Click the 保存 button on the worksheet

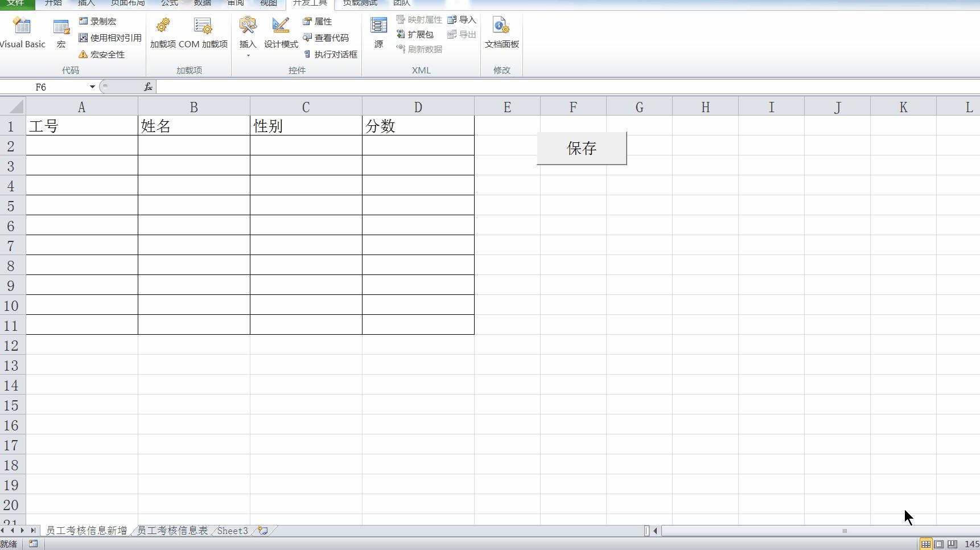pos(581,148)
